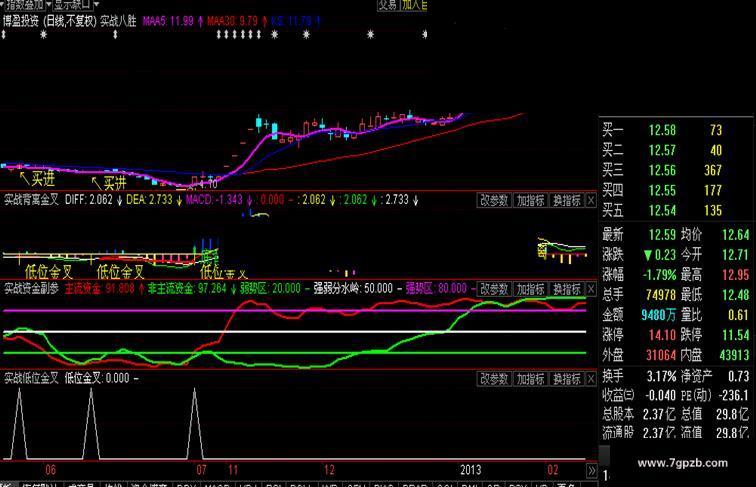Close the 实战低位金叉 indicator panel
The height and width of the screenshot is (487, 756).
pyautogui.click(x=591, y=379)
